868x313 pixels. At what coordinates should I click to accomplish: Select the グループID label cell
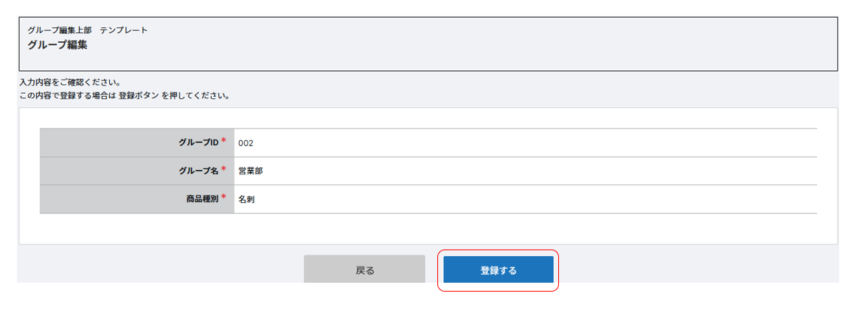[136, 142]
